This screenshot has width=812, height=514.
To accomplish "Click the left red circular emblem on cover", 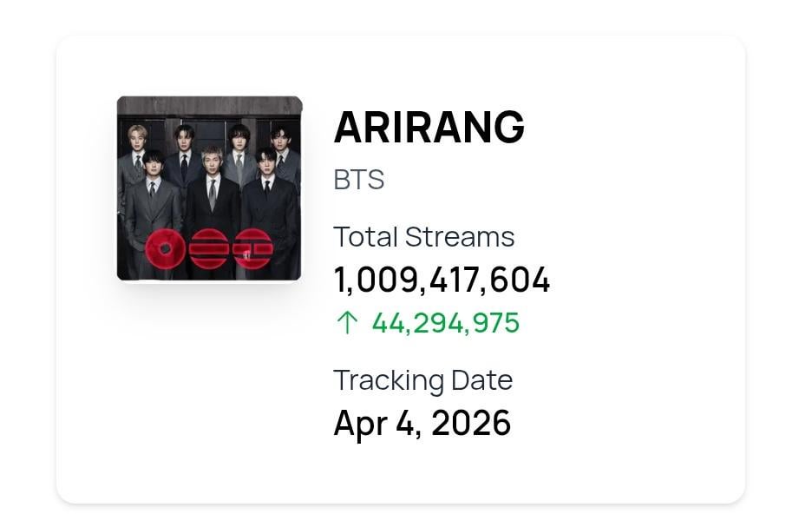I will [165, 250].
